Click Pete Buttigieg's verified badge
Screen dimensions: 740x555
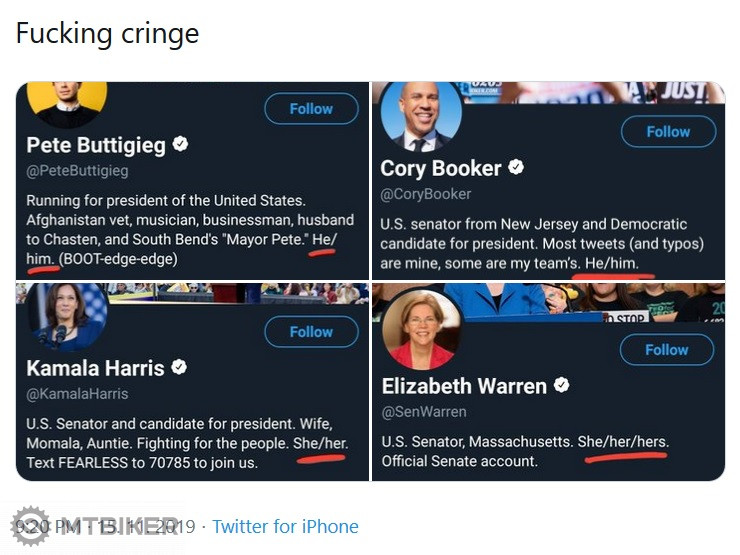(x=181, y=144)
